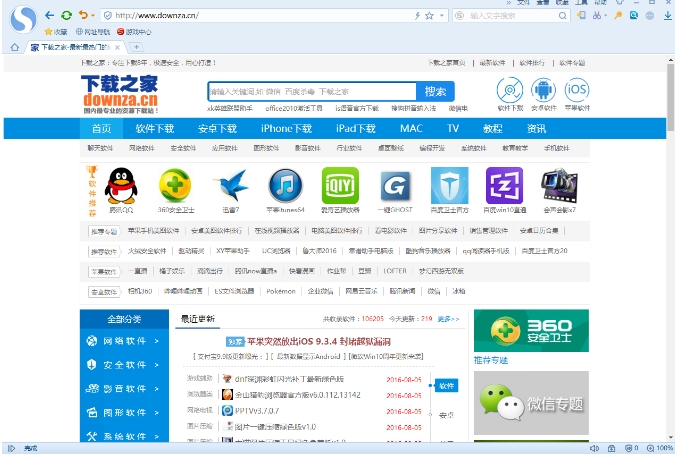
Task: Select the 安卓 filter tab in update list
Action: pos(446,415)
